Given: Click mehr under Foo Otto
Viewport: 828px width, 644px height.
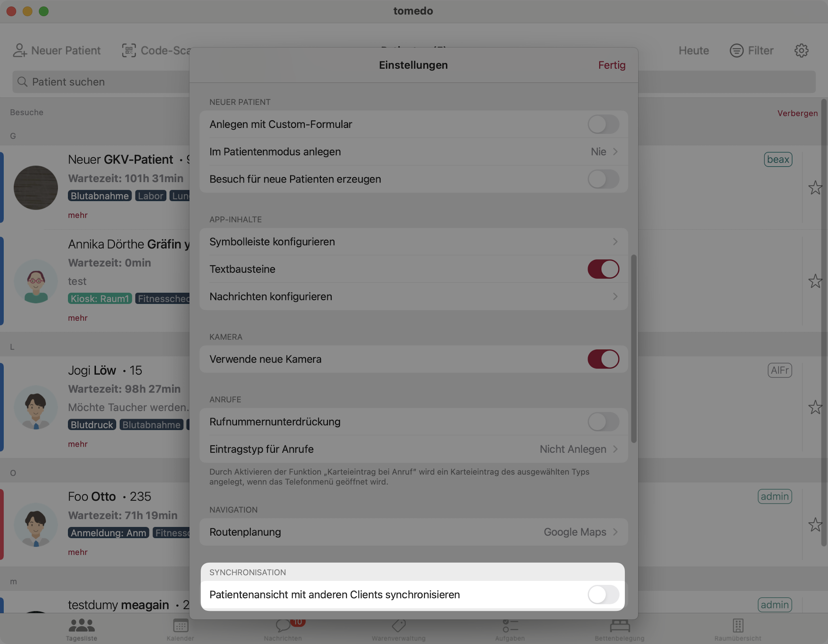Looking at the screenshot, I should (78, 552).
